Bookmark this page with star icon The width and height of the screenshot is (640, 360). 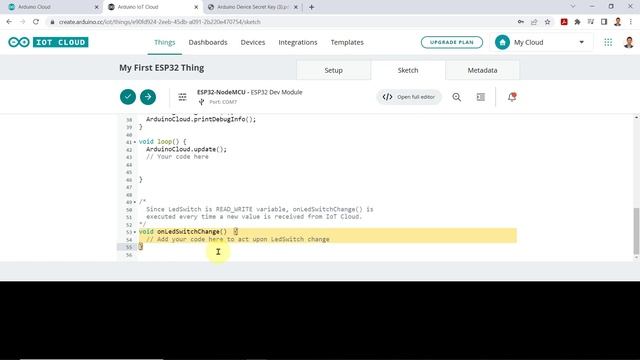click(x=547, y=22)
